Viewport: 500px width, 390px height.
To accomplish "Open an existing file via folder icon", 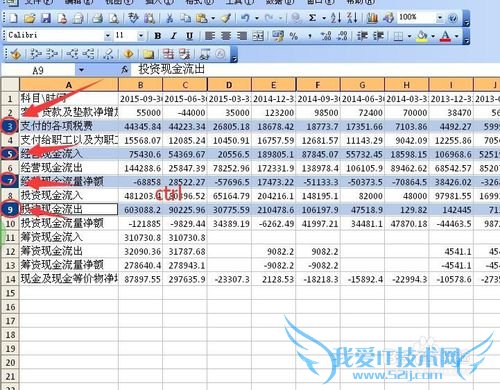I will pyautogui.click(x=30, y=18).
